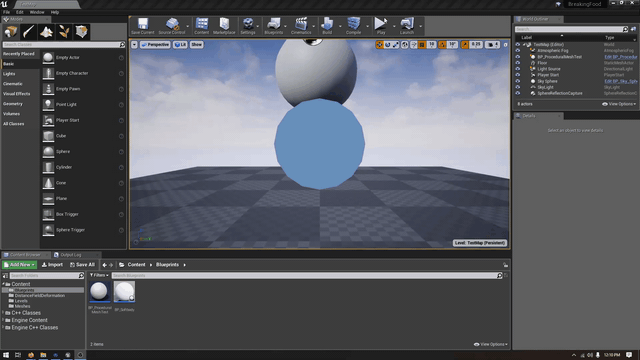
Task: Open the Window menu
Action: (37, 12)
